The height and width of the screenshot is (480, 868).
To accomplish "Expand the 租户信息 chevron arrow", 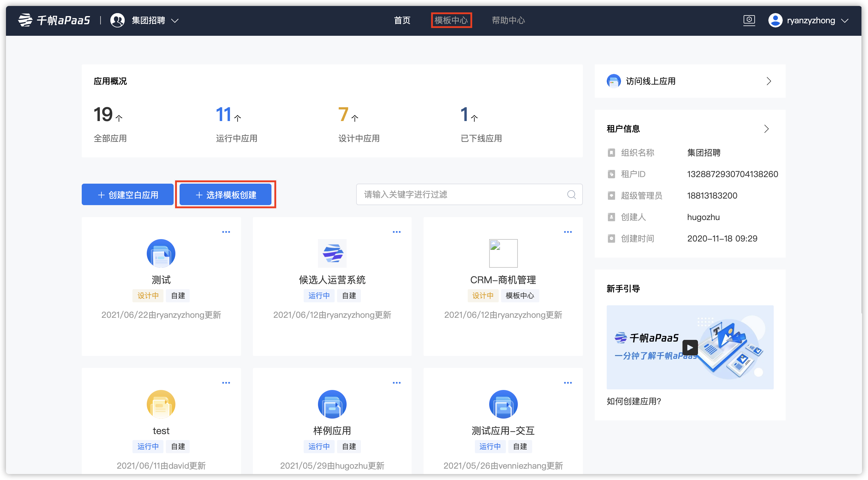I will tap(766, 129).
